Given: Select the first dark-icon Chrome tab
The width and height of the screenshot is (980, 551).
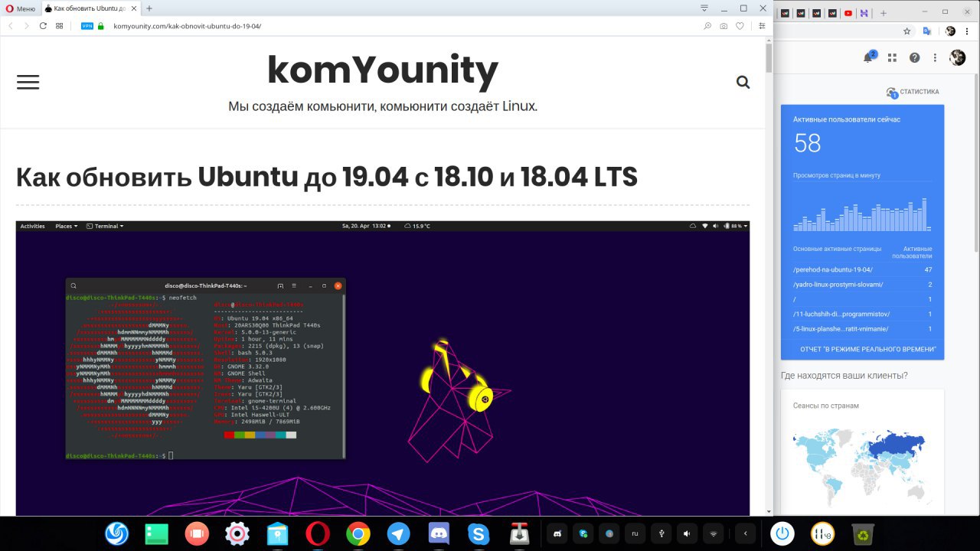Looking at the screenshot, I should pyautogui.click(x=785, y=13).
